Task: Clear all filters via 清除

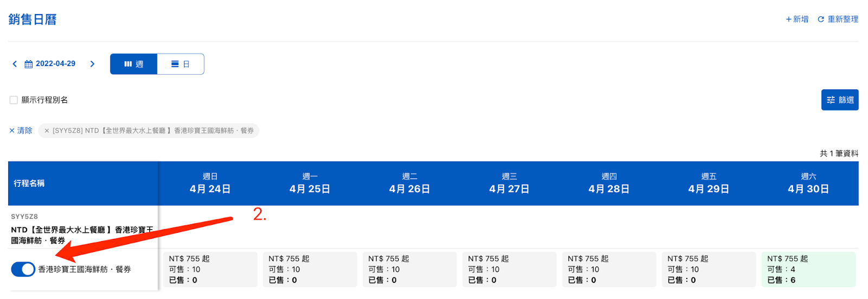Action: point(21,131)
